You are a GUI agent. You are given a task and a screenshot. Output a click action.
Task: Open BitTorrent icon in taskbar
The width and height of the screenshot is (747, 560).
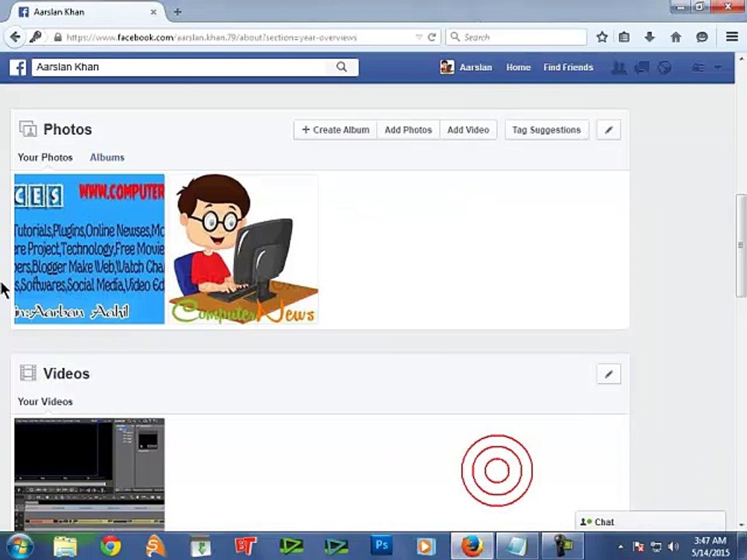pos(246,546)
